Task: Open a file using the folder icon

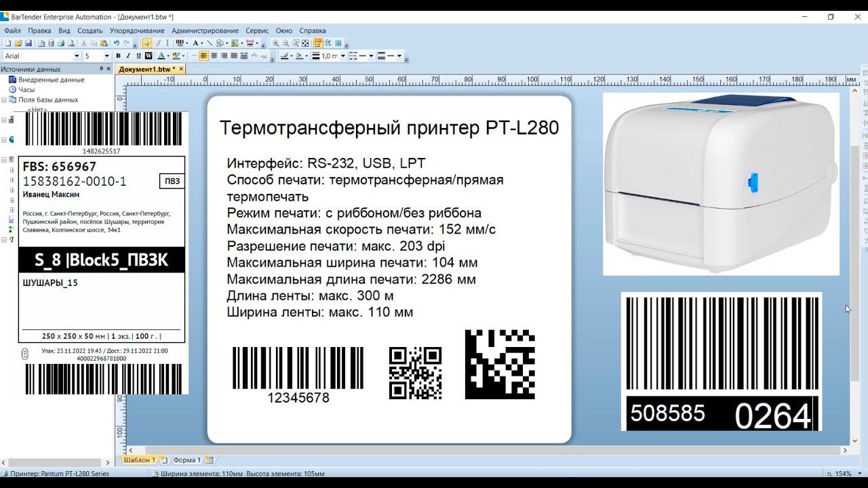Action: tap(18, 43)
